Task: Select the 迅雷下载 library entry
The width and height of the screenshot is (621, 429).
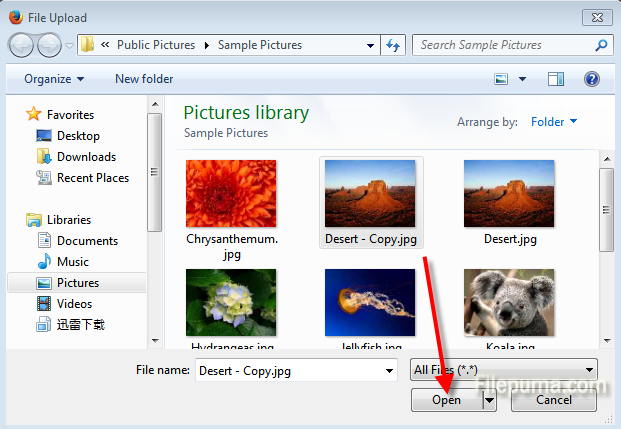Action: pyautogui.click(x=81, y=325)
